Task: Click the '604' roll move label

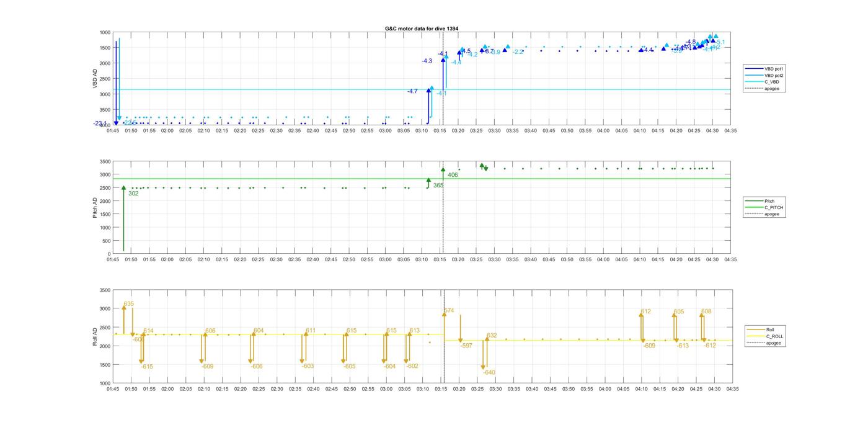Action: coord(259,331)
